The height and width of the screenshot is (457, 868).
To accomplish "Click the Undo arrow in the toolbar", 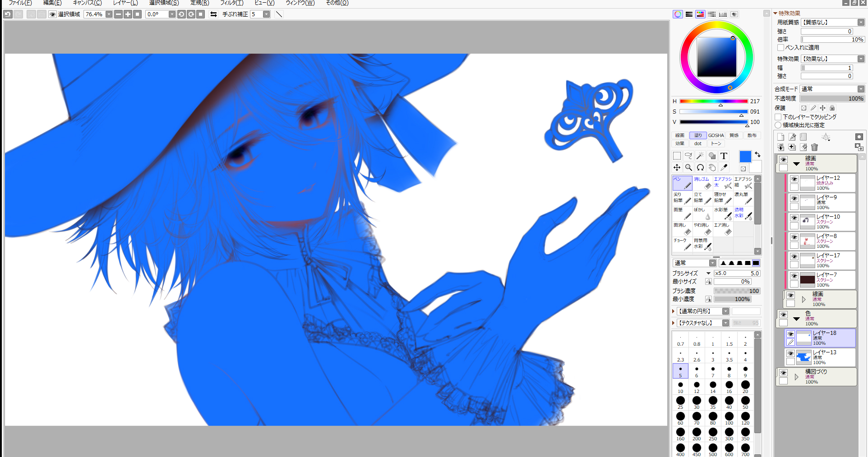I will [x=8, y=14].
